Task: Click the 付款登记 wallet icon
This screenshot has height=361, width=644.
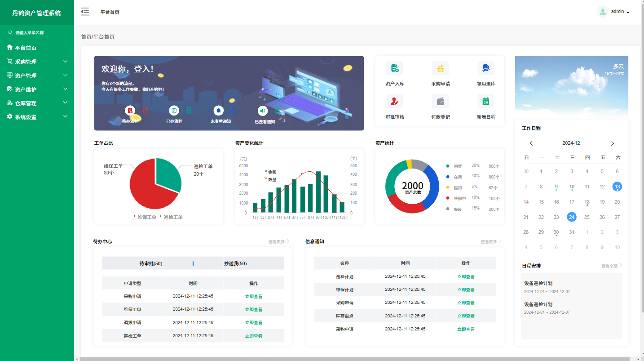Action: point(440,102)
